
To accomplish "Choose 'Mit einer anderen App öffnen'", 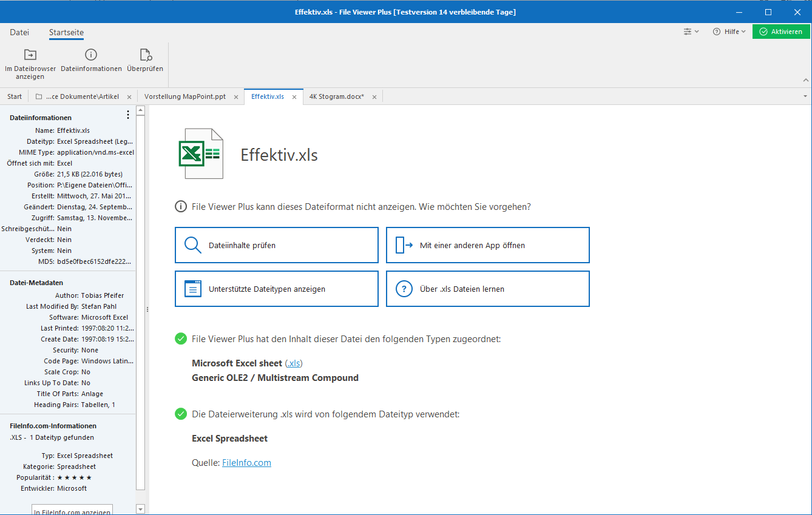I will pyautogui.click(x=487, y=246).
